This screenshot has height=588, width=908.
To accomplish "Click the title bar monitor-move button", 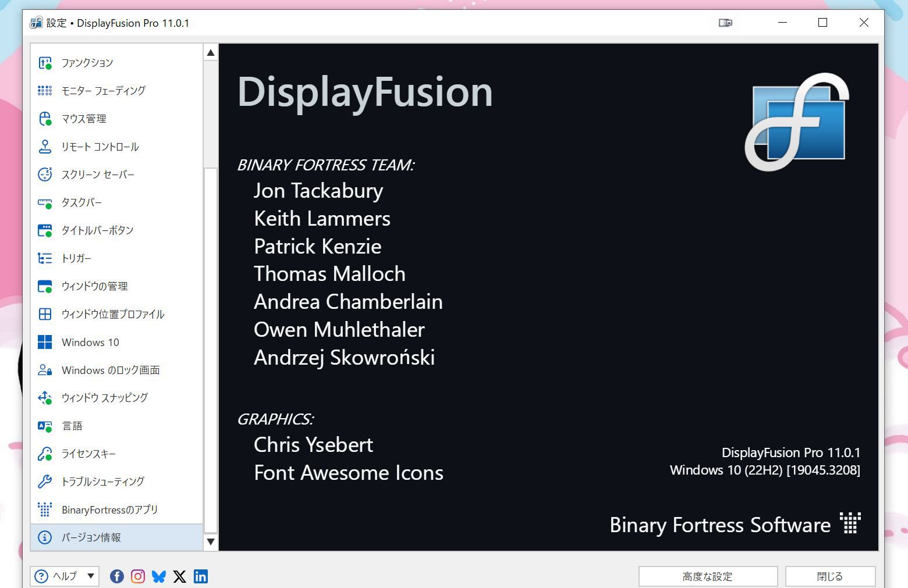I will pos(725,23).
